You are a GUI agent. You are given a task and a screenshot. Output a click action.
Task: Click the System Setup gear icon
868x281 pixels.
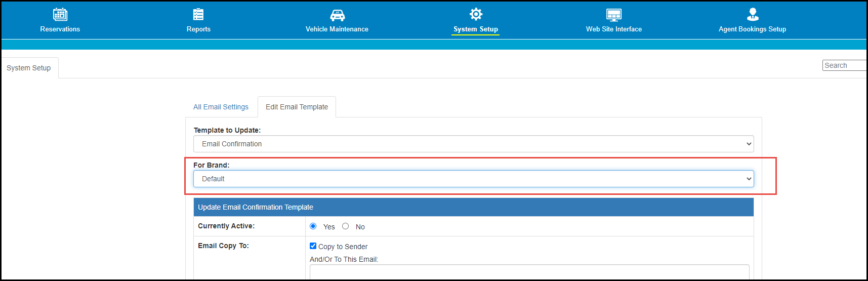click(476, 14)
